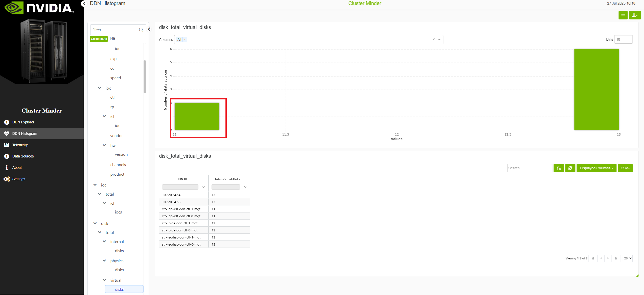644x295 pixels.
Task: Collapse the left navigation sidebar arrow
Action: tap(84, 4)
